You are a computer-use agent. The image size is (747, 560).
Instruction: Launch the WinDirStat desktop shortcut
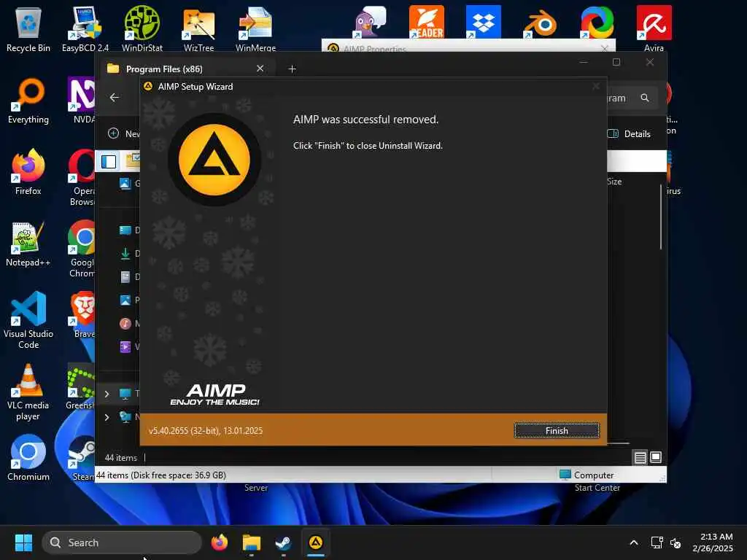click(x=142, y=28)
